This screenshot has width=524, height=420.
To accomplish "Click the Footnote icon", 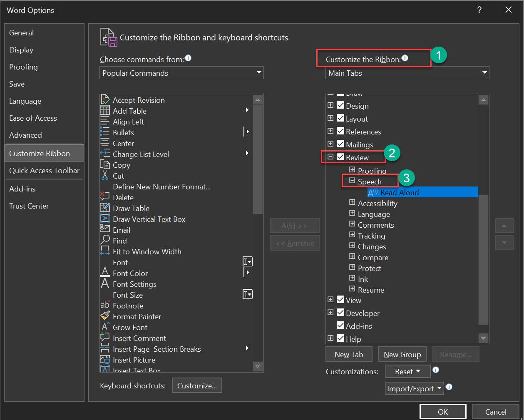I will click(x=105, y=306).
